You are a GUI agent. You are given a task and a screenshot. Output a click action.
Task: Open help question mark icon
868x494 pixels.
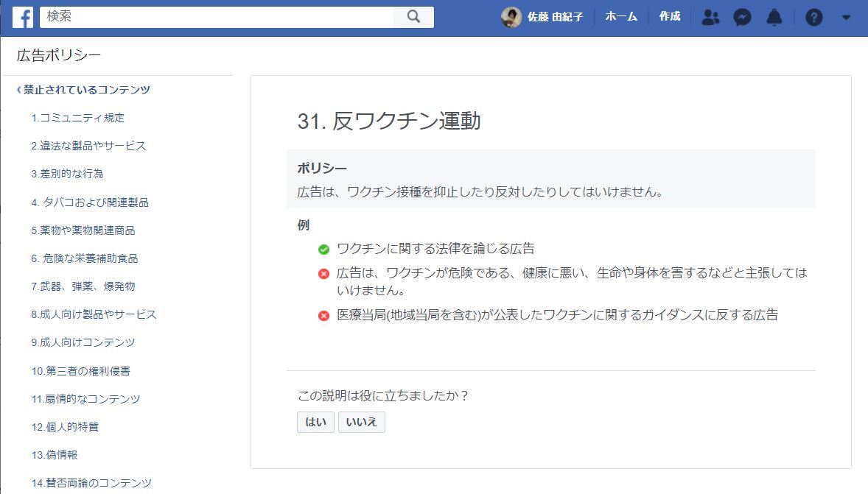click(x=813, y=17)
